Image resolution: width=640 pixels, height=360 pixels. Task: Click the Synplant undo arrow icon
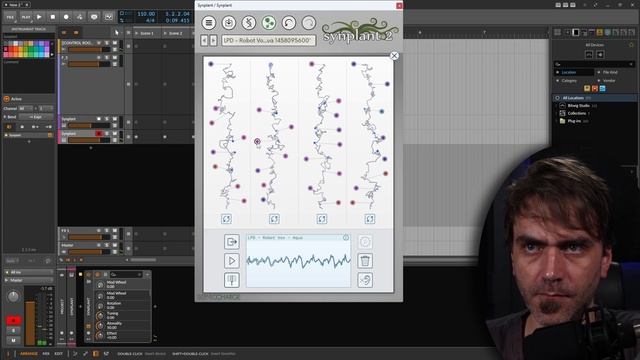pos(289,23)
